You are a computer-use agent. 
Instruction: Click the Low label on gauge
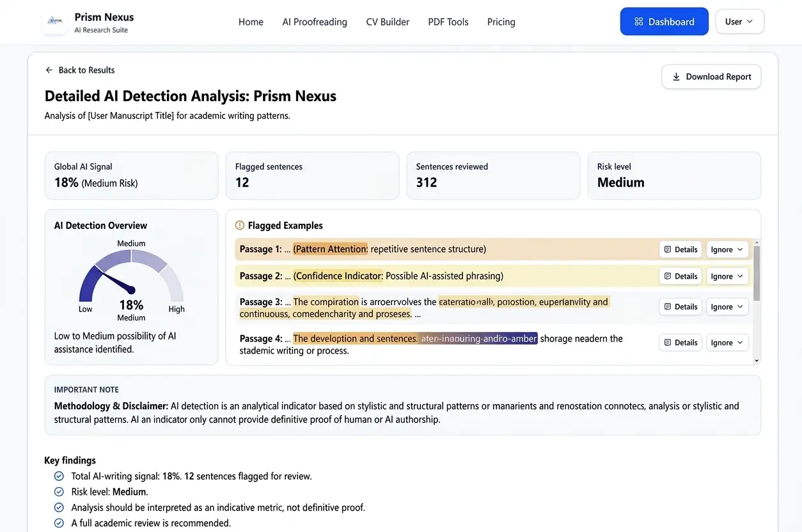pyautogui.click(x=85, y=309)
